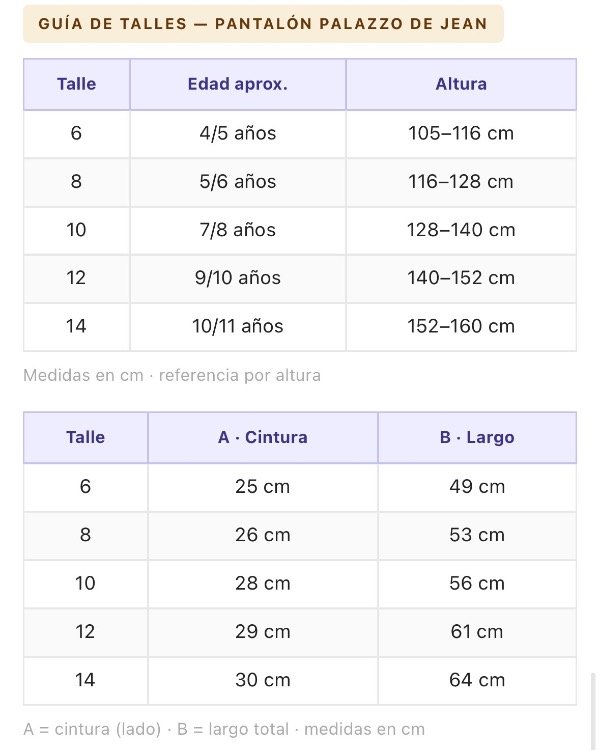Click the 30 cm waist cell
600x750 pixels.
[263, 680]
